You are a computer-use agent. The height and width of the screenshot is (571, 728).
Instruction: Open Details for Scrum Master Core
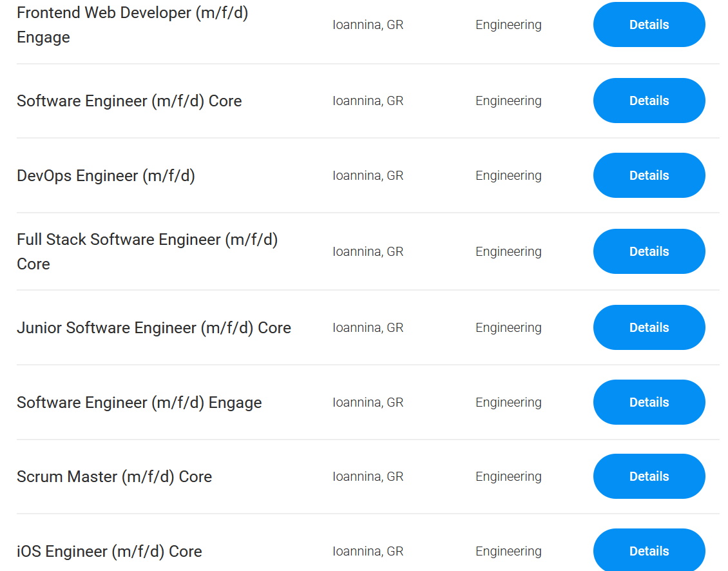[x=649, y=477]
